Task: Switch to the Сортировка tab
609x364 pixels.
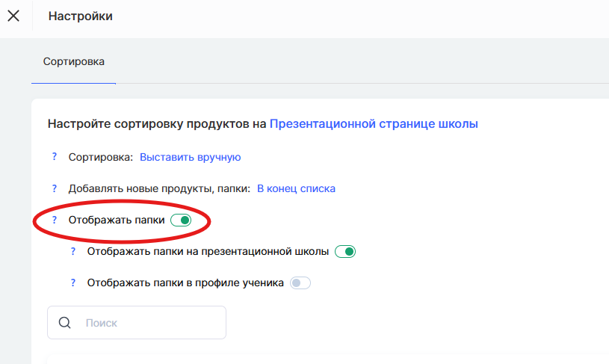Action: click(73, 61)
